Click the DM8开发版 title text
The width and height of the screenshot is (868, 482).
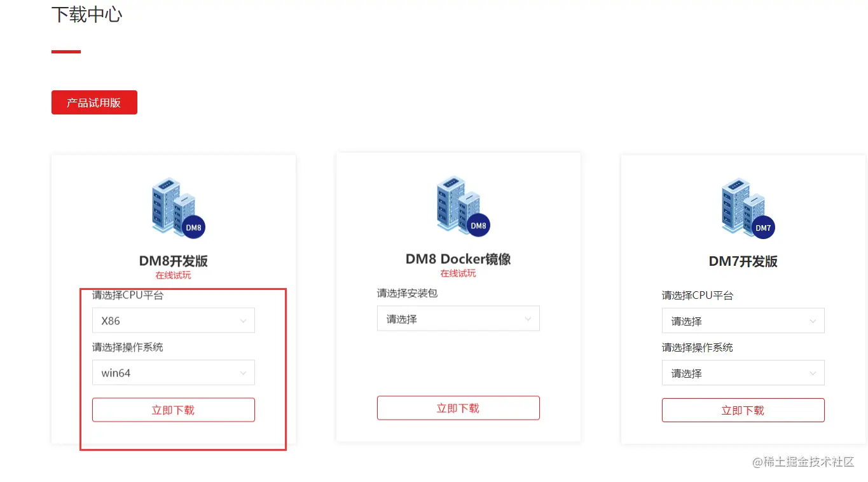pyautogui.click(x=174, y=261)
